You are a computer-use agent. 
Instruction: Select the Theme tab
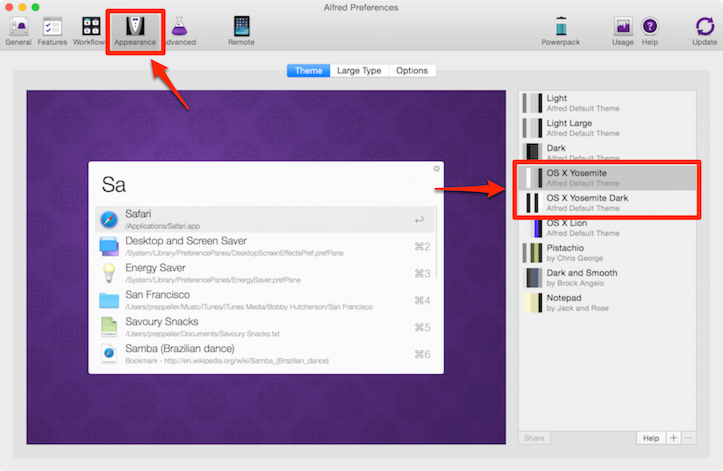click(x=309, y=71)
